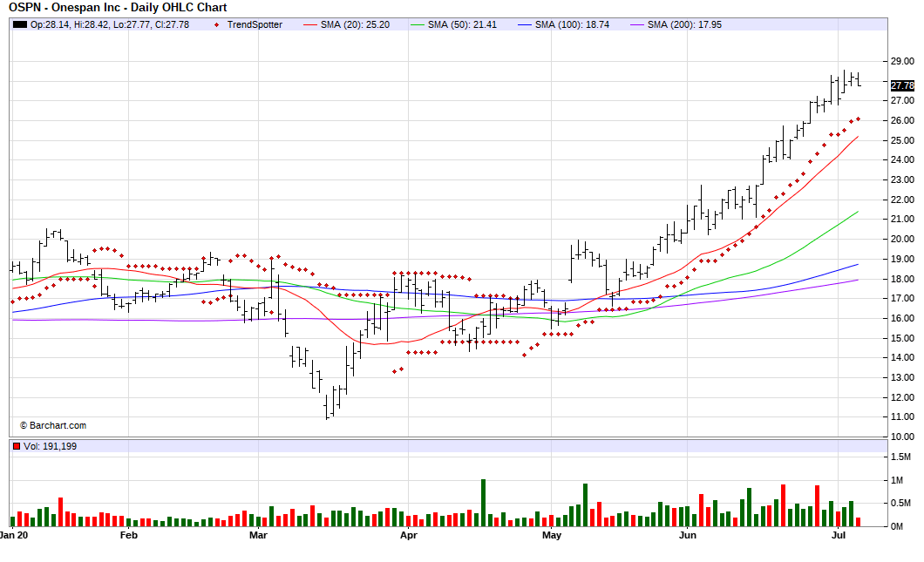Select the SMA (20): 25.20 legend label
924x562 pixels.
tap(355, 24)
